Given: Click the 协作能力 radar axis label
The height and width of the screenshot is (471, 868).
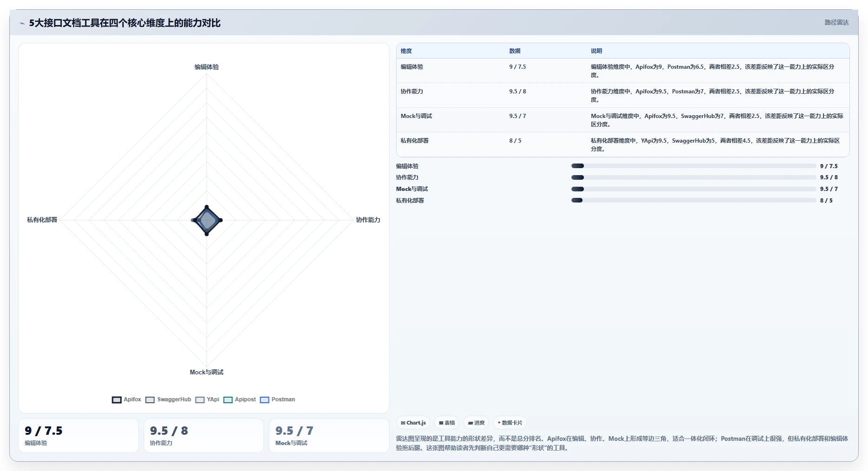Looking at the screenshot, I should (368, 220).
